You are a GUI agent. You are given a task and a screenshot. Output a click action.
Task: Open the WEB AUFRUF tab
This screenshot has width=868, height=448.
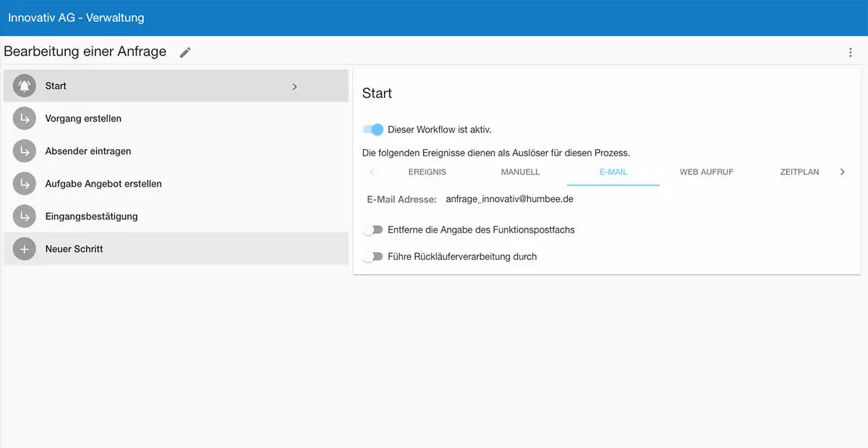(x=706, y=172)
